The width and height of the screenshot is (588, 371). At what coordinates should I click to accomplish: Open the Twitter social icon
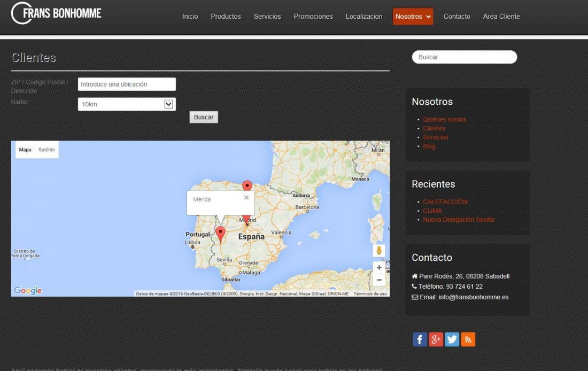pyautogui.click(x=452, y=339)
